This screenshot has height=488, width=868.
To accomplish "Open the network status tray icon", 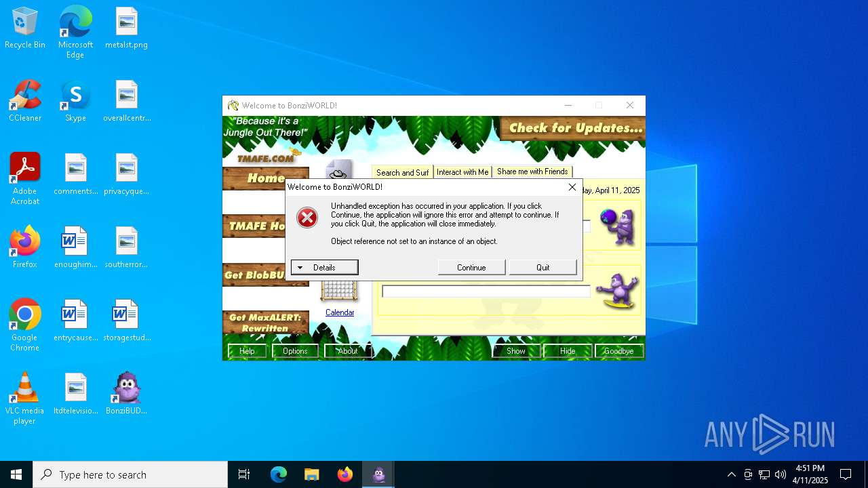I will [764, 474].
